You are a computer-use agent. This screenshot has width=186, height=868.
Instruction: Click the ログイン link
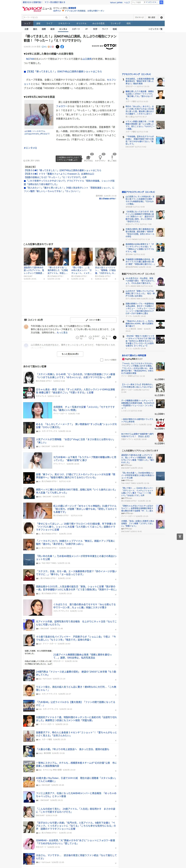[x=57, y=11]
